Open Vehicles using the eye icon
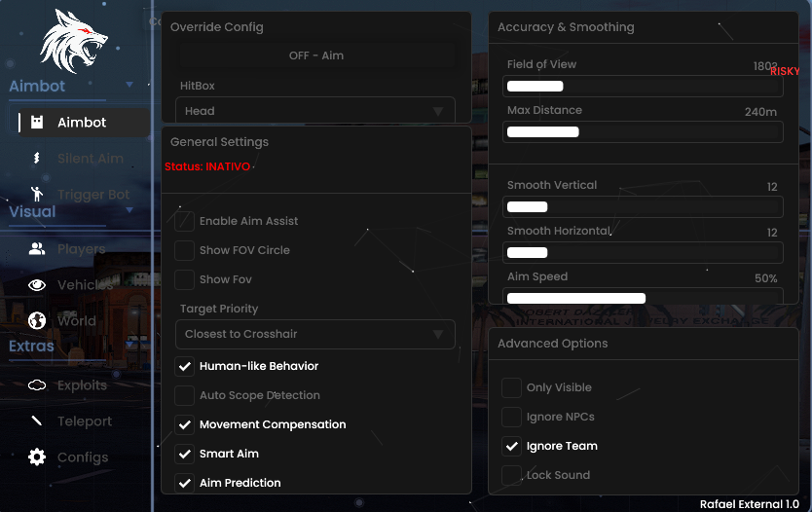812x512 pixels. click(x=37, y=285)
